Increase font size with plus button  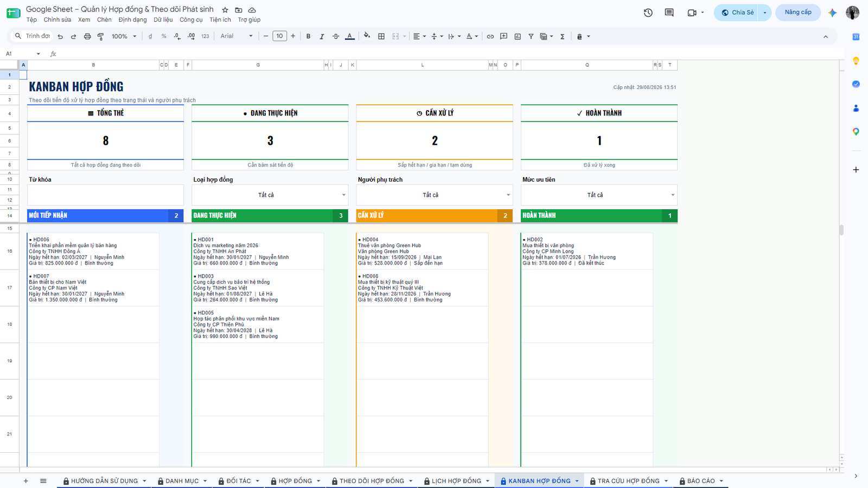point(293,36)
